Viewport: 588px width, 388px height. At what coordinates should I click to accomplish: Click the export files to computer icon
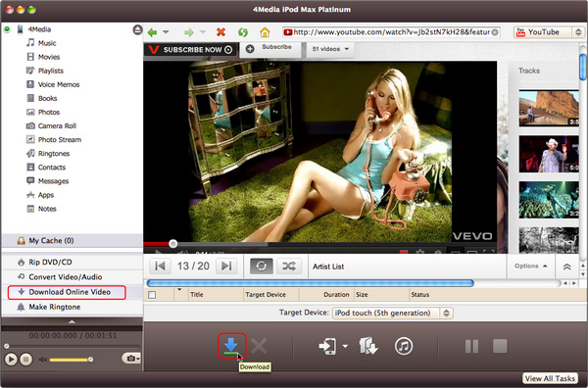tap(368, 346)
